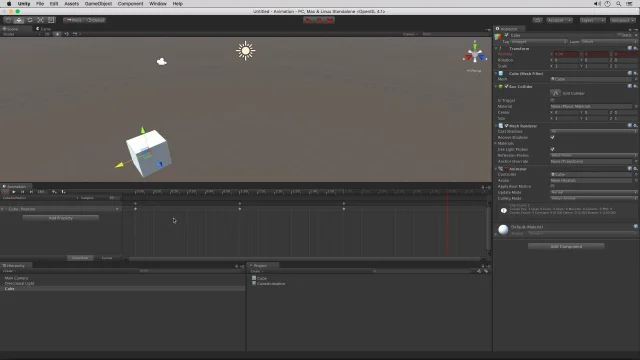Click the orientation gizmo in Scene view
This screenshot has width=640, height=360.
(475, 54)
